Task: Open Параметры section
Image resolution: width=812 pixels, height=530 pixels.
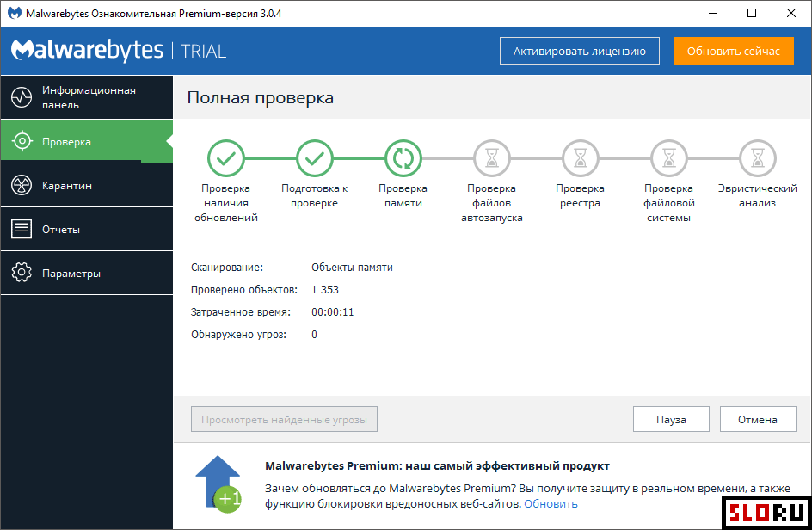Action: 87,273
